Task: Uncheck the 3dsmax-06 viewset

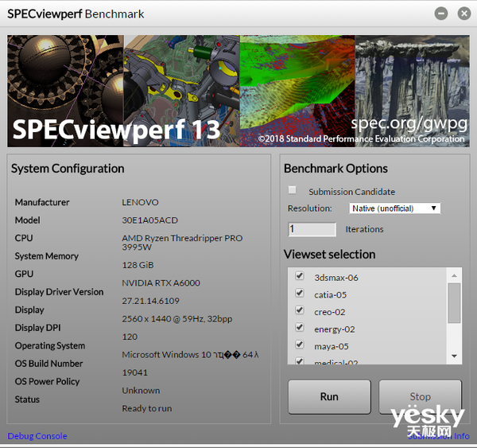Action: pos(300,276)
